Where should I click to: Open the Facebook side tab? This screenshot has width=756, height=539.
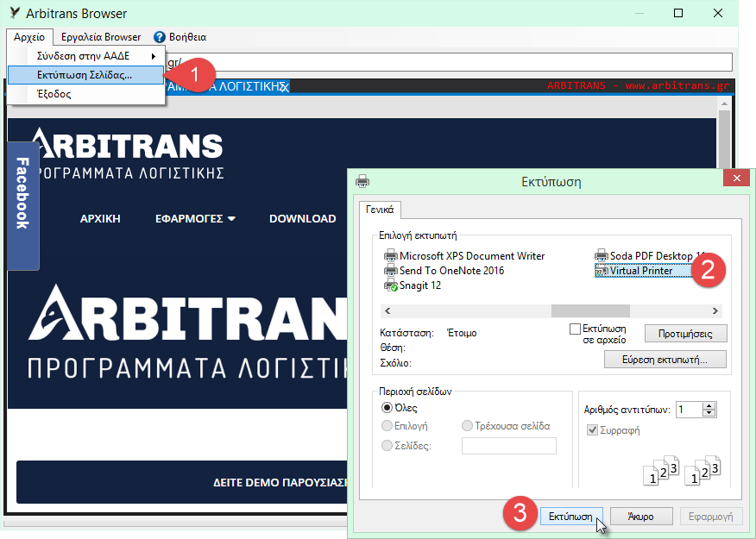pos(22,205)
